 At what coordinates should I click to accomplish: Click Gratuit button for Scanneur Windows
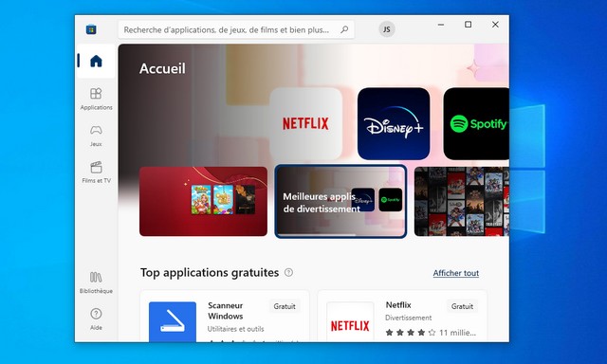pyautogui.click(x=285, y=306)
